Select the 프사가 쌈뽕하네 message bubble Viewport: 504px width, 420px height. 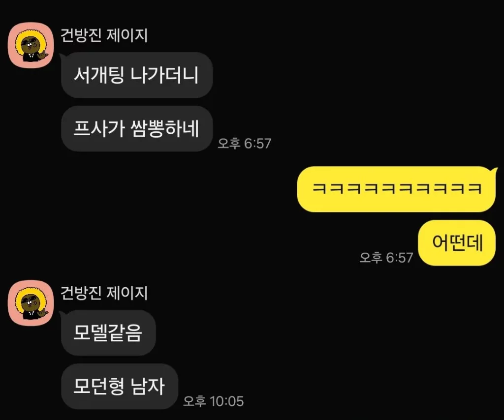coord(137,129)
